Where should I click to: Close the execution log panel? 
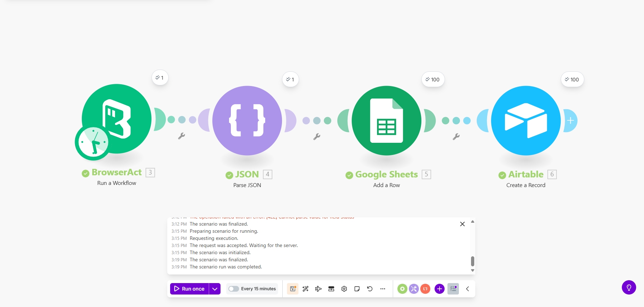coord(462,224)
